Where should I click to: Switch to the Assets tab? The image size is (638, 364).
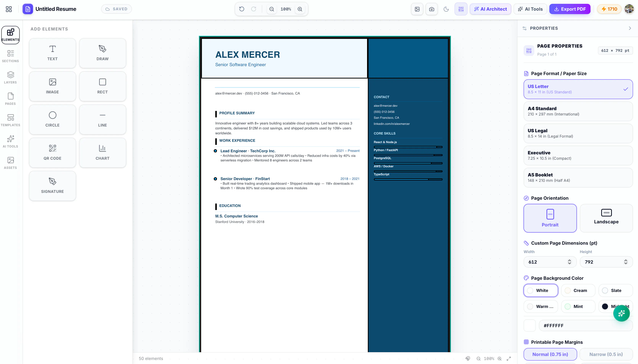point(10,163)
